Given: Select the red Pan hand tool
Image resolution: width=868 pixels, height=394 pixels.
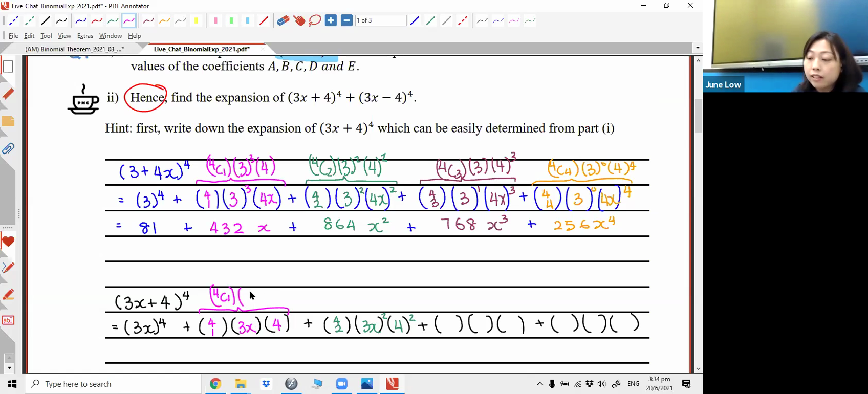Looking at the screenshot, I should coord(299,21).
